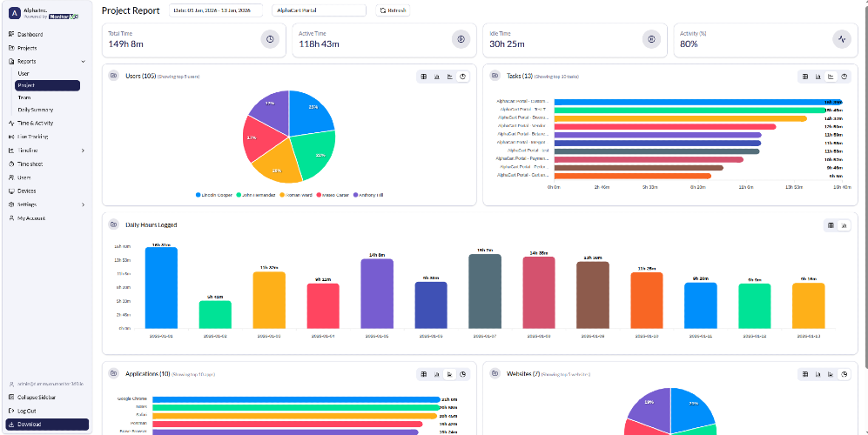Click the Refresh button

394,10
